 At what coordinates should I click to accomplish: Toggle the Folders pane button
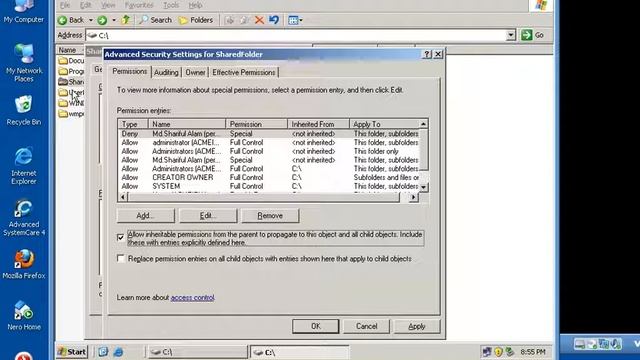pyautogui.click(x=196, y=20)
